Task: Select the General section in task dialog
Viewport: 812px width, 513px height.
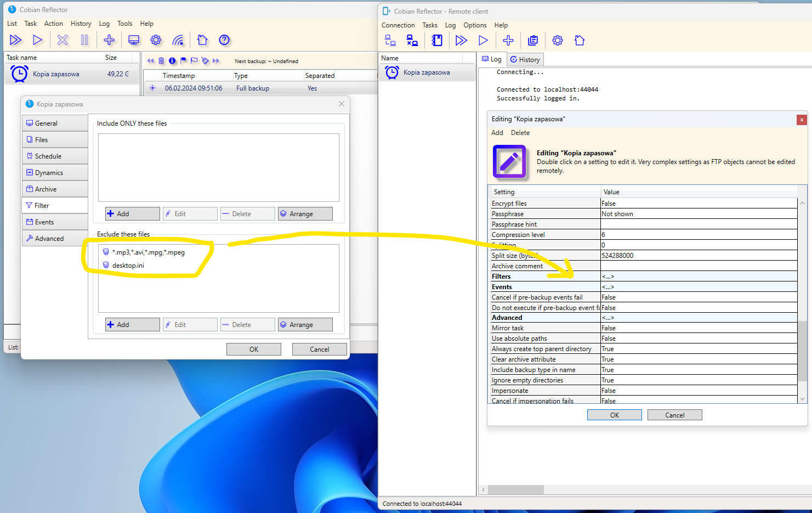Action: click(55, 123)
